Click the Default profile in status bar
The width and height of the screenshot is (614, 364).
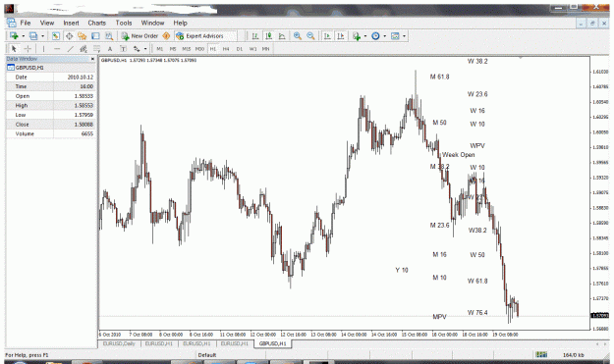coord(207,355)
